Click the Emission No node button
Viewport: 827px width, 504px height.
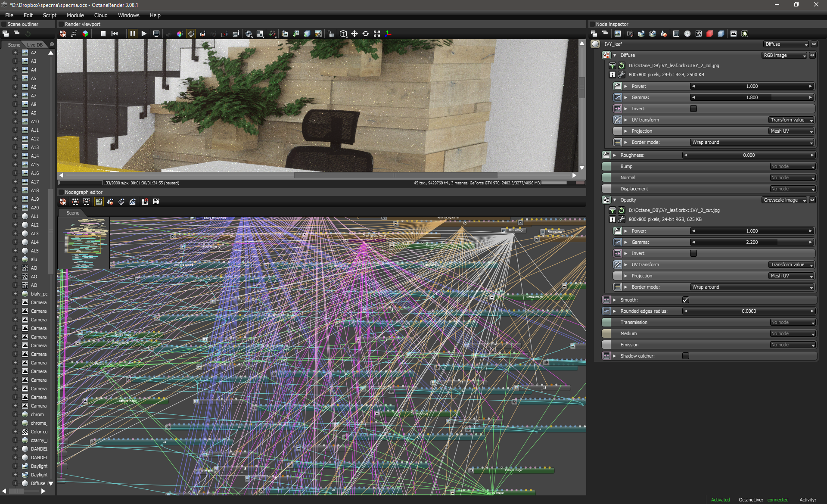(x=793, y=345)
